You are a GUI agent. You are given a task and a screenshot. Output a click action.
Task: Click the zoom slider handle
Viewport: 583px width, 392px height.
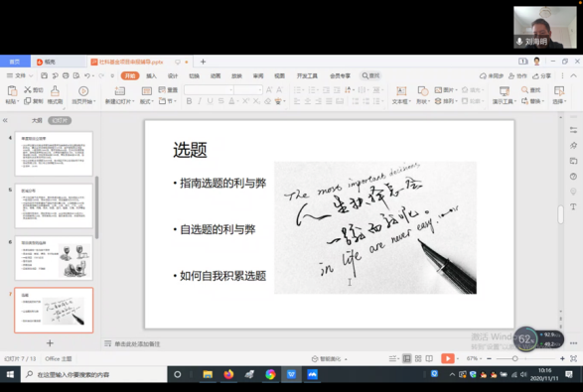point(514,358)
